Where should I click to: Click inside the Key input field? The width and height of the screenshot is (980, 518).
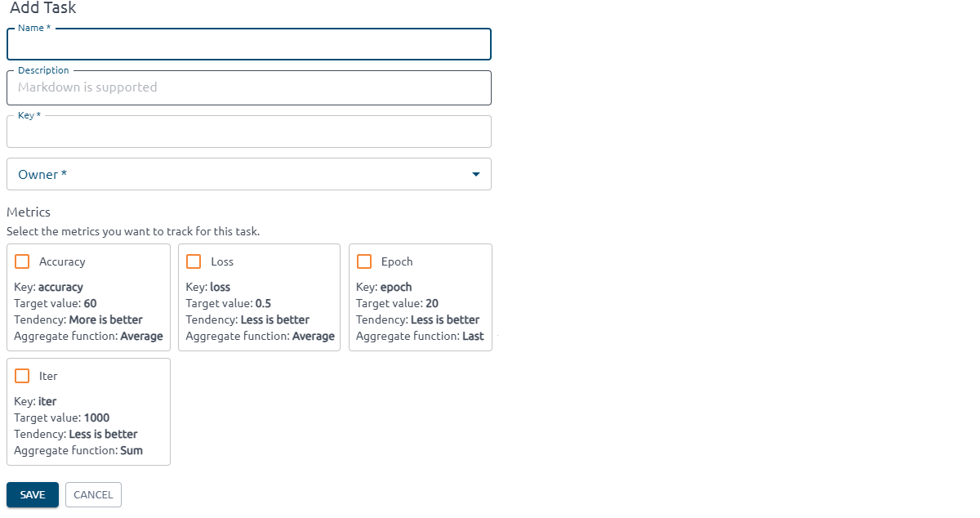point(249,132)
